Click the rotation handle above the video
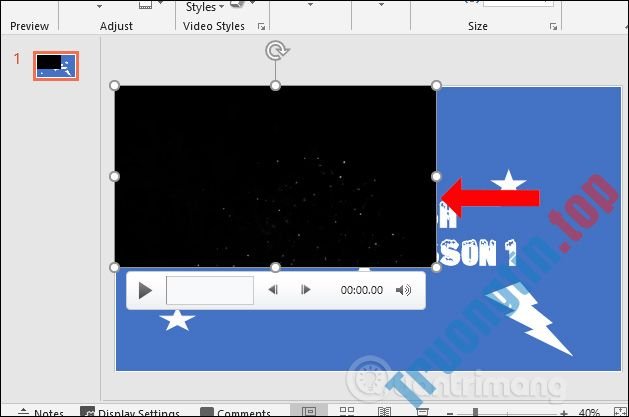The width and height of the screenshot is (629, 417). (x=276, y=51)
